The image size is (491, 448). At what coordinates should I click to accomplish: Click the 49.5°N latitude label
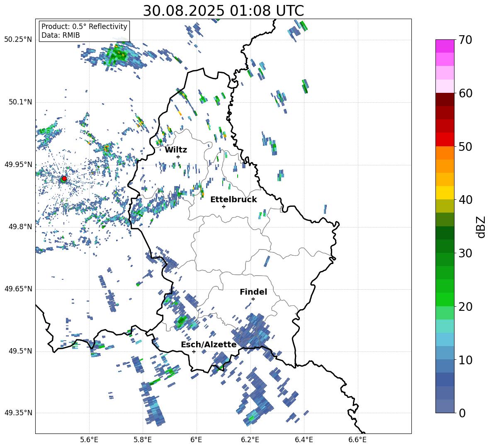(20, 351)
